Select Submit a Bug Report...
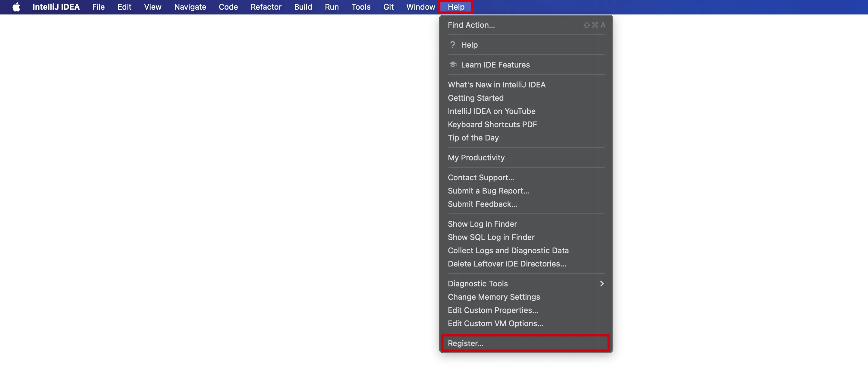This screenshot has height=369, width=868. click(488, 191)
